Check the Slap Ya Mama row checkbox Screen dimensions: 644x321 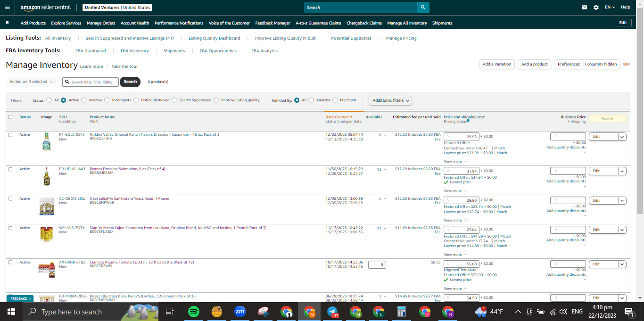[x=11, y=228]
